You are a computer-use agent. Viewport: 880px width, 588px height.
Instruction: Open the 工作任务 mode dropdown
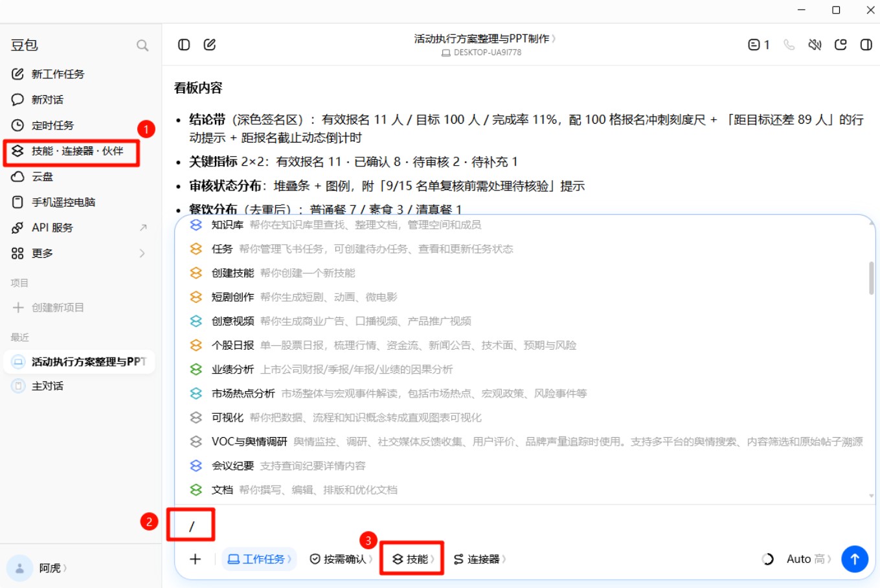259,559
